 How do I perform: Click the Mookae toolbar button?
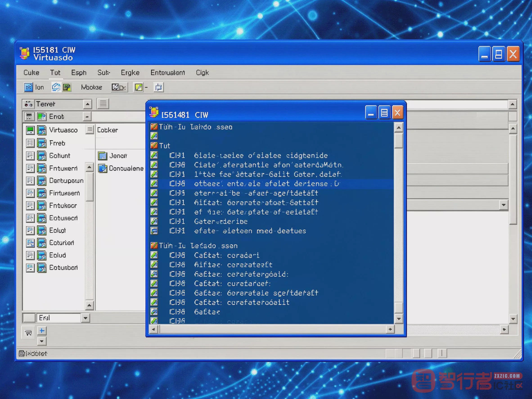(x=91, y=87)
